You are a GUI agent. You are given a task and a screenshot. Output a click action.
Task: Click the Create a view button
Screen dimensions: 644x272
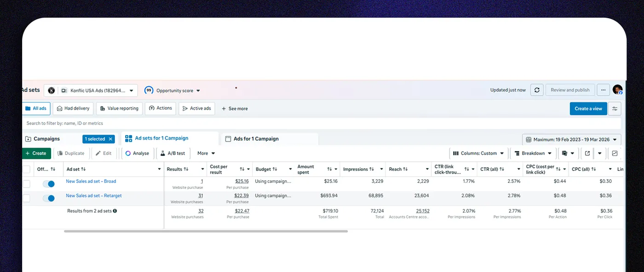coord(588,108)
